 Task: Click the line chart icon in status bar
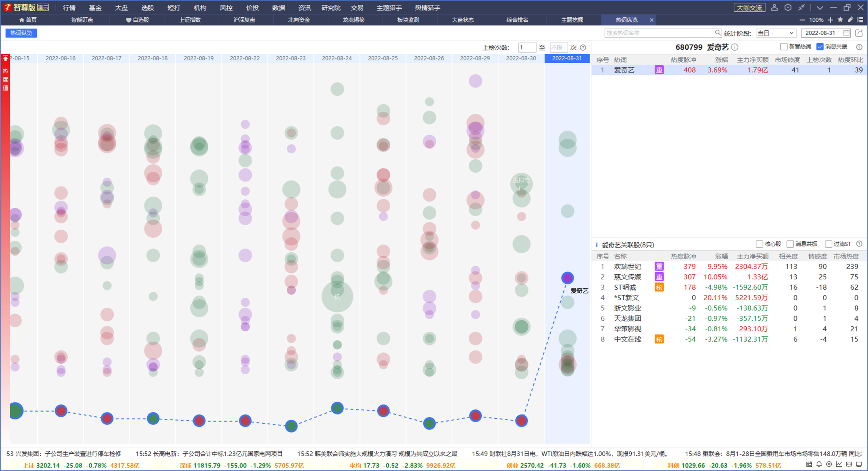click(839, 464)
